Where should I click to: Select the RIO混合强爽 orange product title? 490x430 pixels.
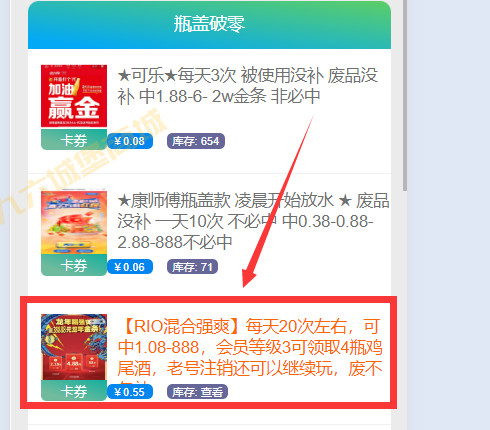250,348
